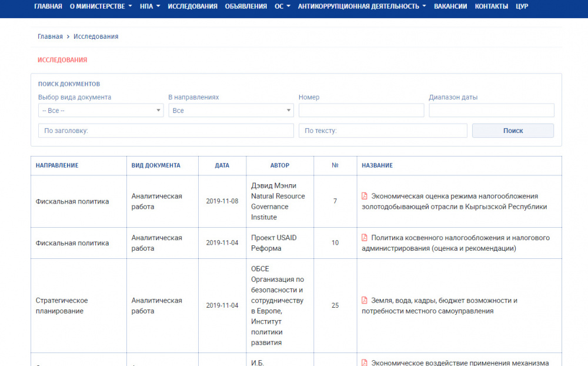Select 'Вакансии' in the navigation bar
Viewport: 588px width, 366px height.
pos(450,6)
